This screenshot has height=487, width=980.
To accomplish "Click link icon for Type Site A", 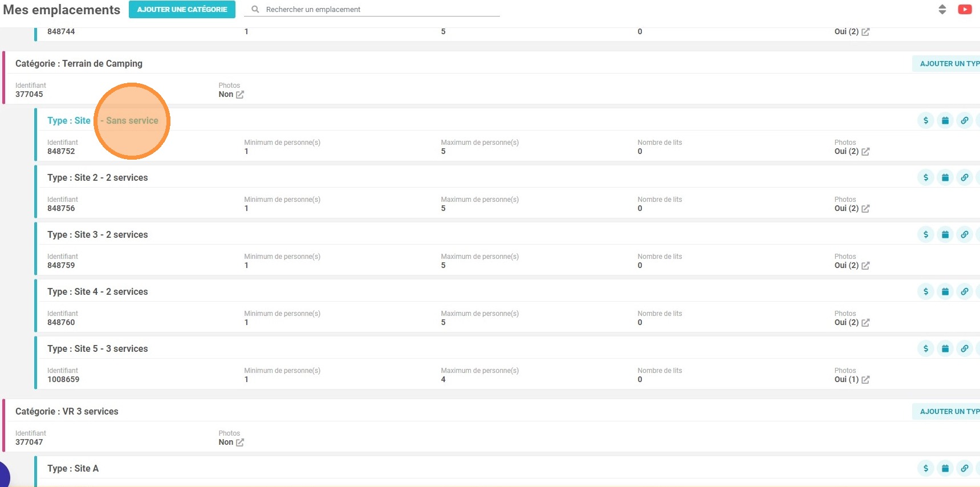I will tap(965, 468).
